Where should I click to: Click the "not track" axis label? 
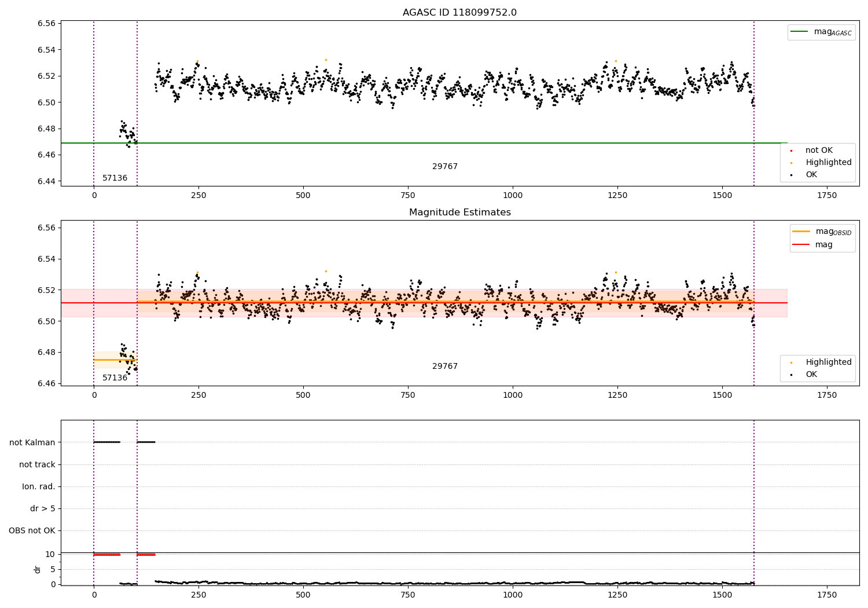click(37, 464)
